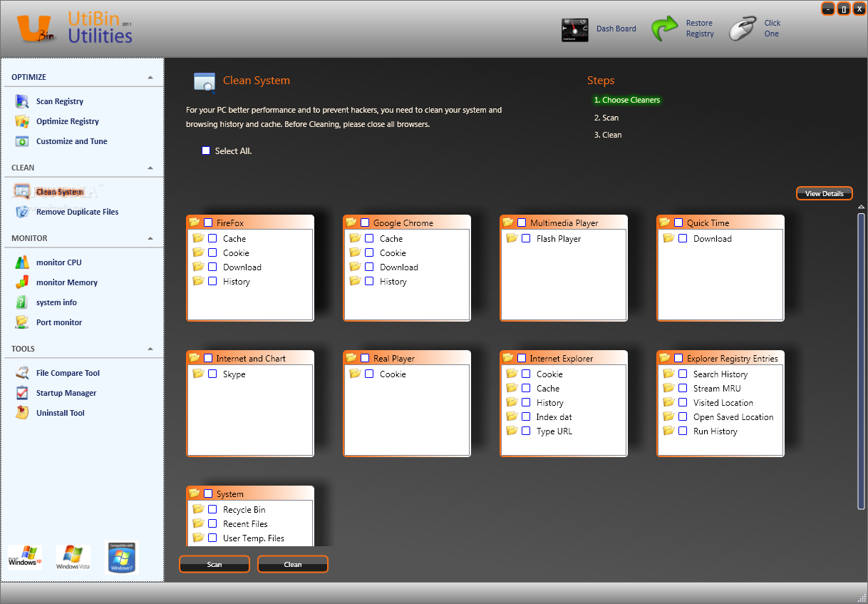This screenshot has width=868, height=604.
Task: Click Stream MRU entry
Action: (717, 389)
